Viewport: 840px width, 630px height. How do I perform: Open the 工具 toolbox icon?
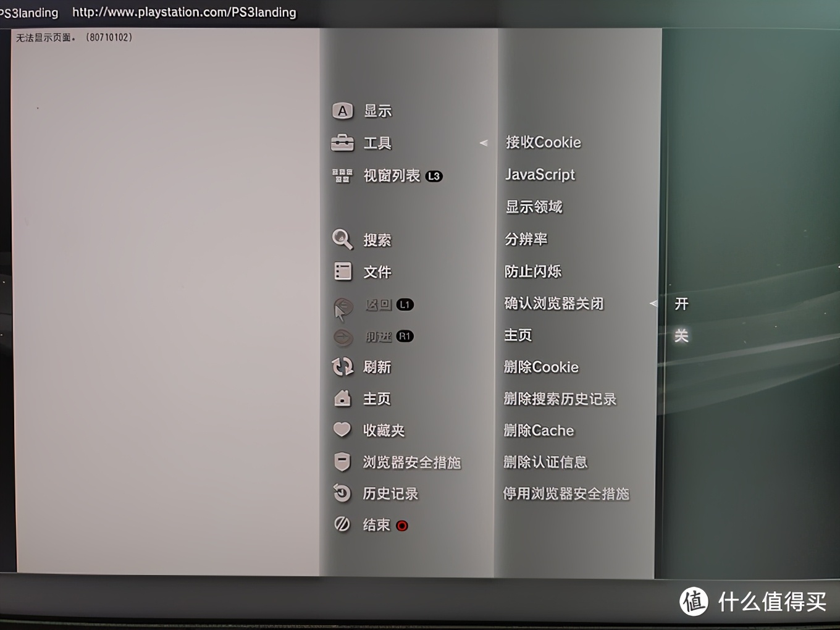point(343,143)
